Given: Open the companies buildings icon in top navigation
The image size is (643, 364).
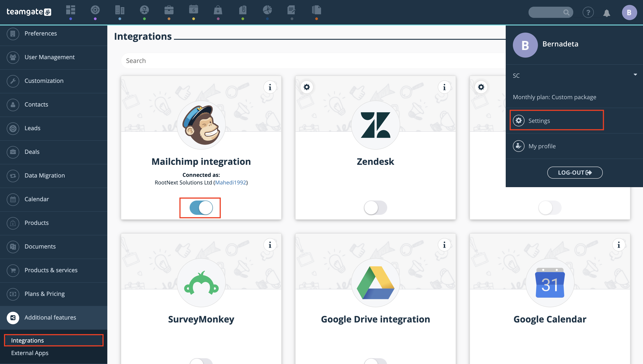Looking at the screenshot, I should click(x=120, y=10).
